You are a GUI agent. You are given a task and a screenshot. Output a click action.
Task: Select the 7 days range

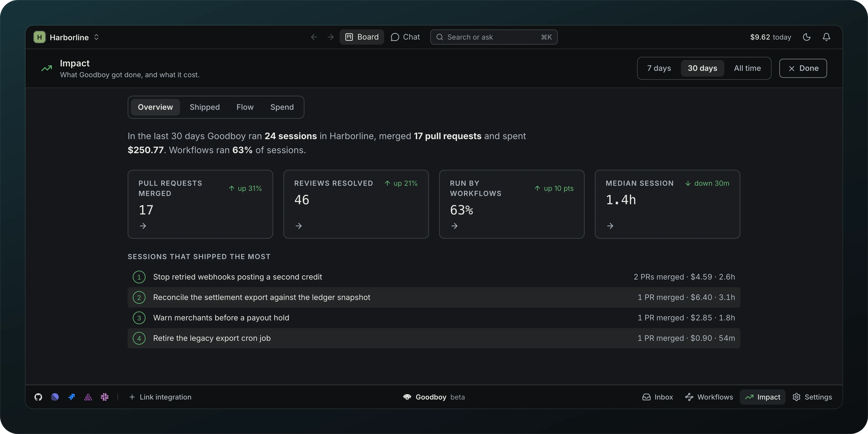click(x=659, y=69)
